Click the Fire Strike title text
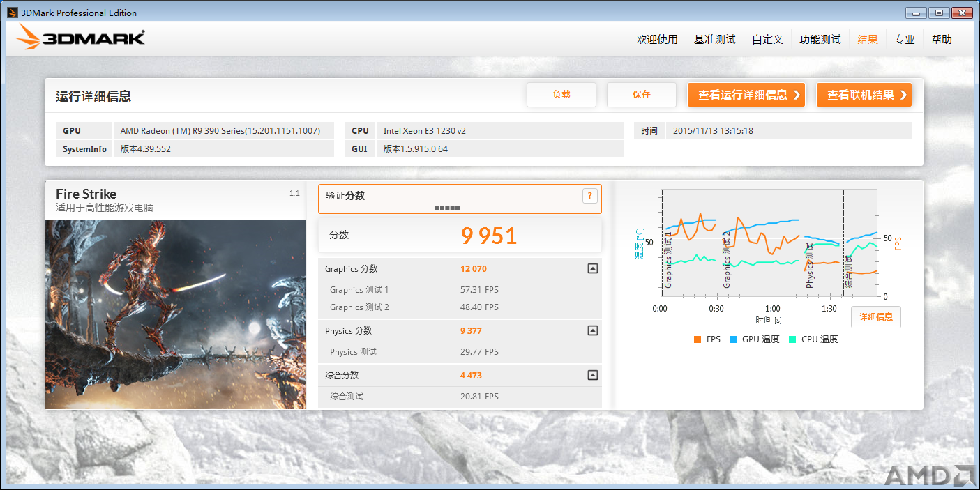 point(86,194)
